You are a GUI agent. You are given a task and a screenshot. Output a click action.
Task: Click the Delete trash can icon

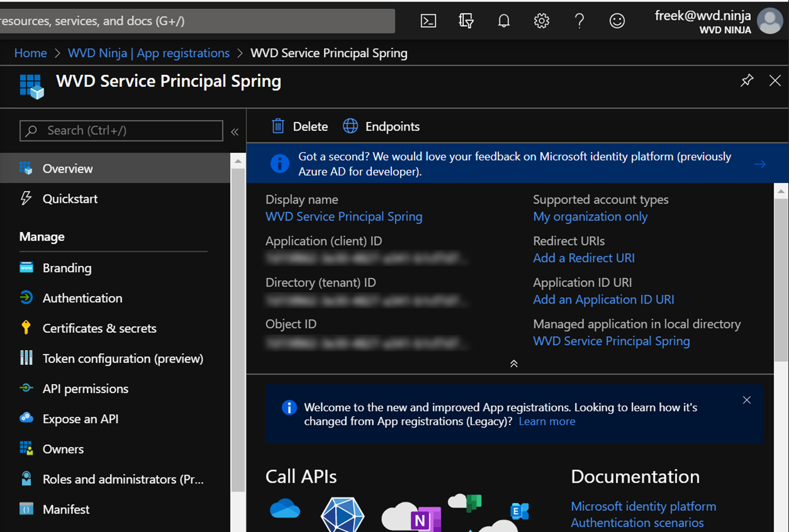278,126
